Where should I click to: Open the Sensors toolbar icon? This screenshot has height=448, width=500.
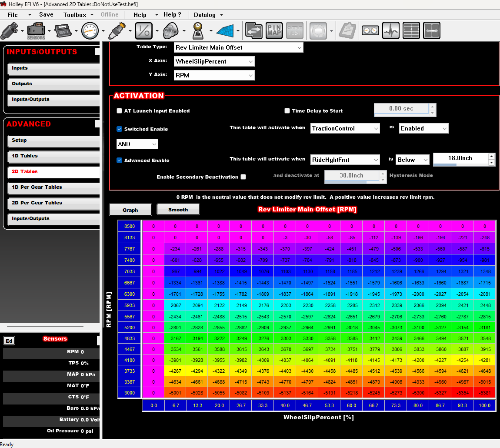36,30
